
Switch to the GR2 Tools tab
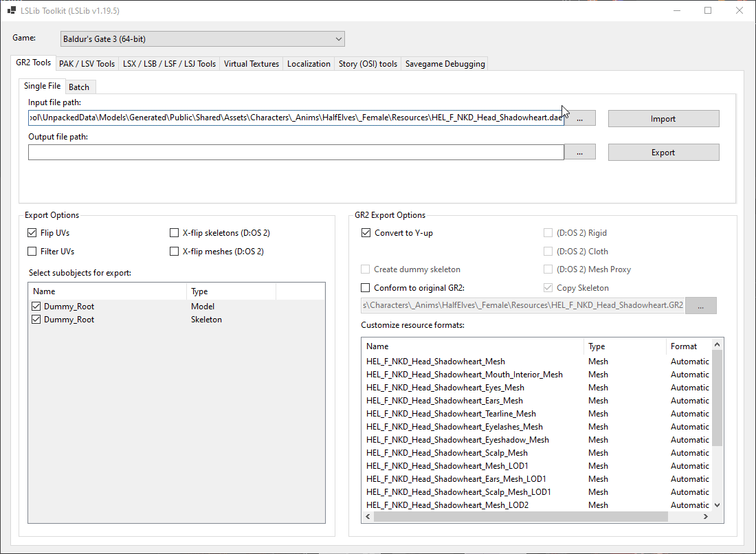[33, 63]
